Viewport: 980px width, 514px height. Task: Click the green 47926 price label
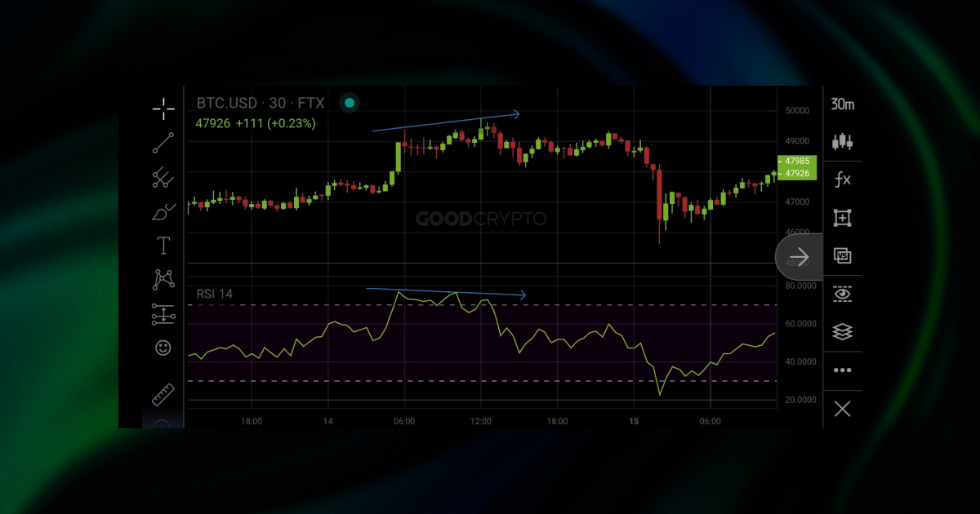(x=795, y=174)
